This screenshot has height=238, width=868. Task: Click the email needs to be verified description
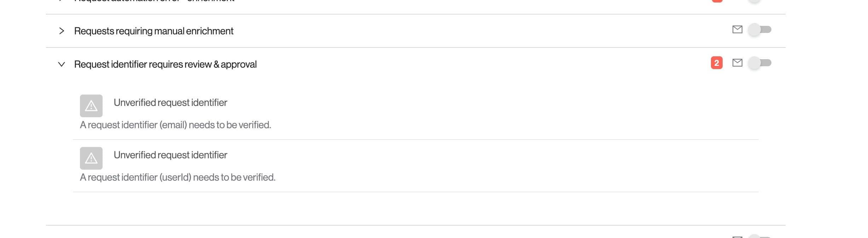click(x=175, y=125)
